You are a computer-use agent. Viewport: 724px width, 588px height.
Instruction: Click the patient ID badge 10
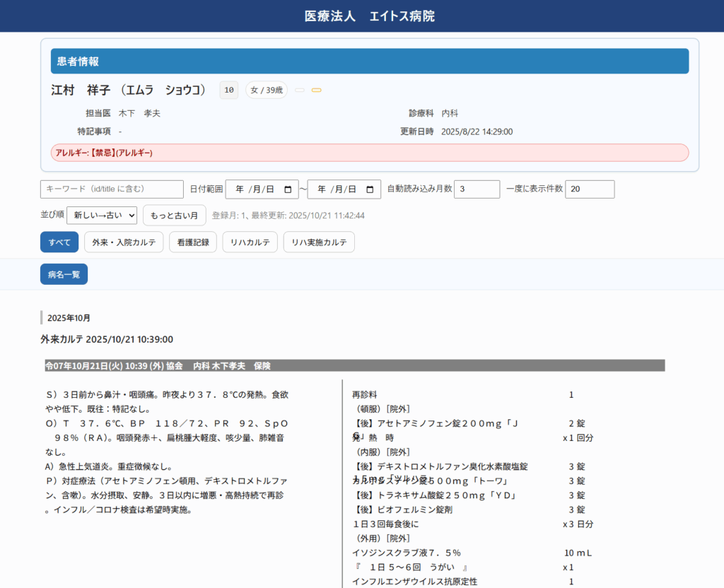[x=229, y=90]
